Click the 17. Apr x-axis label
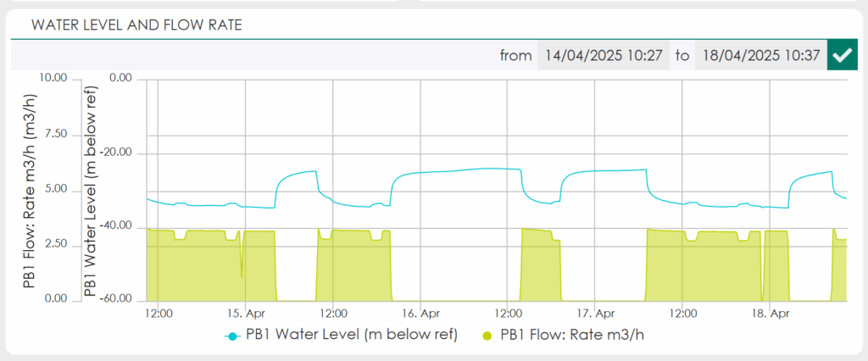The height and width of the screenshot is (361, 868). click(594, 314)
